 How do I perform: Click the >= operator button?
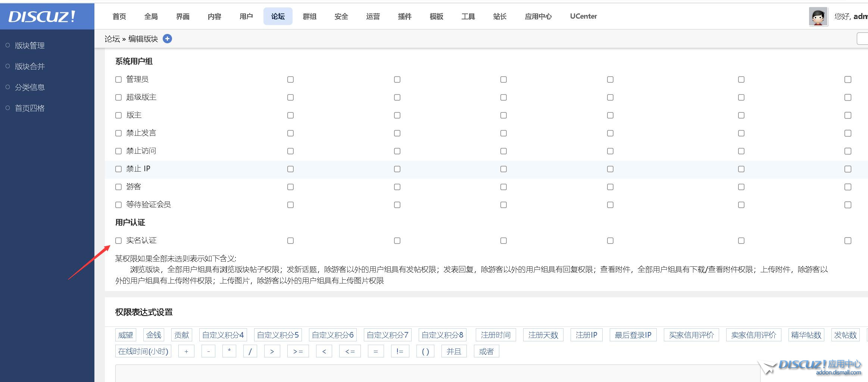point(298,351)
